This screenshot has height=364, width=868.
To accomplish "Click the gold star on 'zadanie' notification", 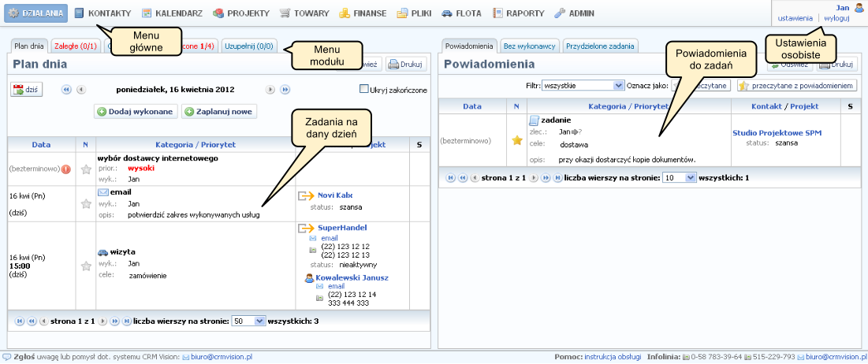I will point(516,140).
